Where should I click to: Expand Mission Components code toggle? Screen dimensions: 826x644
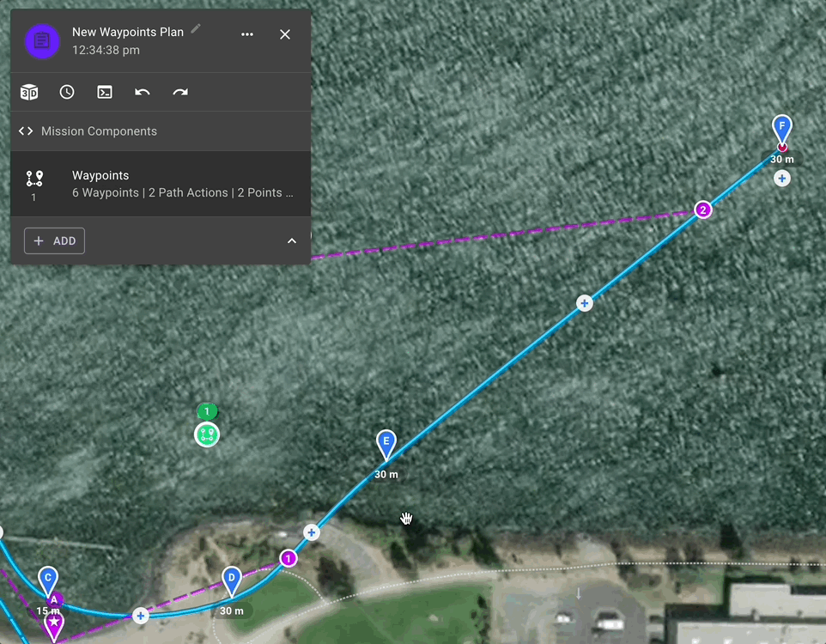[x=26, y=131]
